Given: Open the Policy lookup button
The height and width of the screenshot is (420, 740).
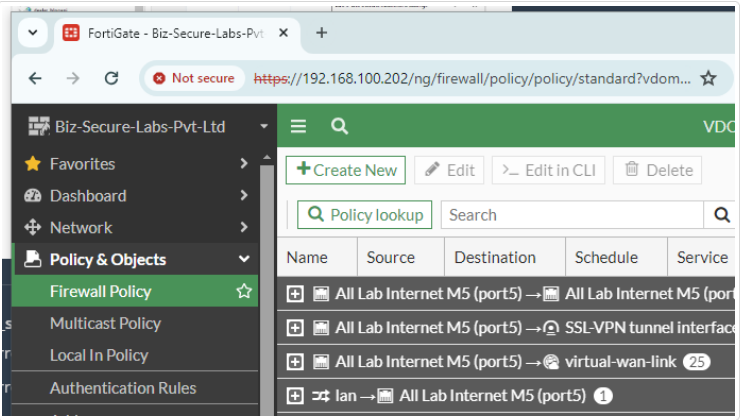Looking at the screenshot, I should (x=364, y=215).
